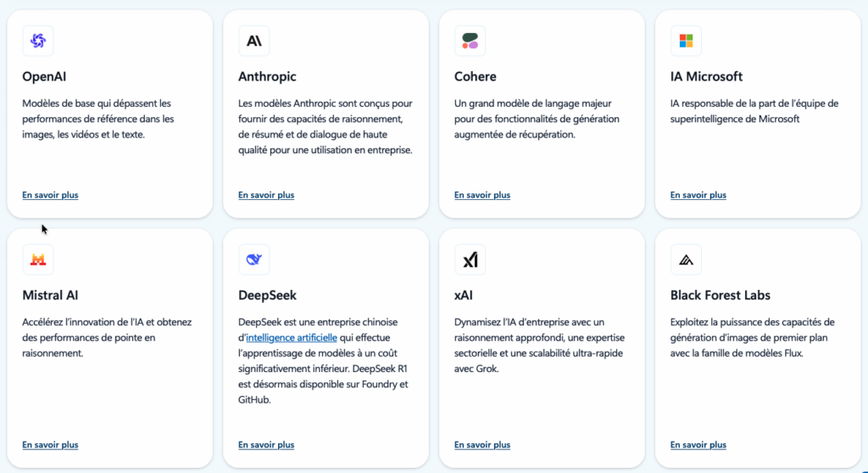868x473 pixels.
Task: Select the DeepSeek card title
Action: pos(267,295)
